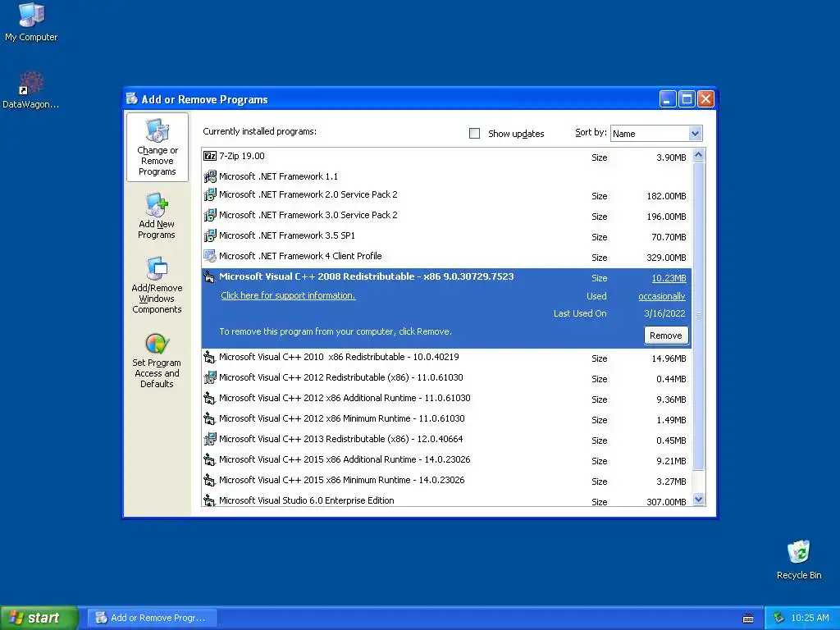Open Add New Programs panel
The image size is (840, 630).
pos(157,217)
